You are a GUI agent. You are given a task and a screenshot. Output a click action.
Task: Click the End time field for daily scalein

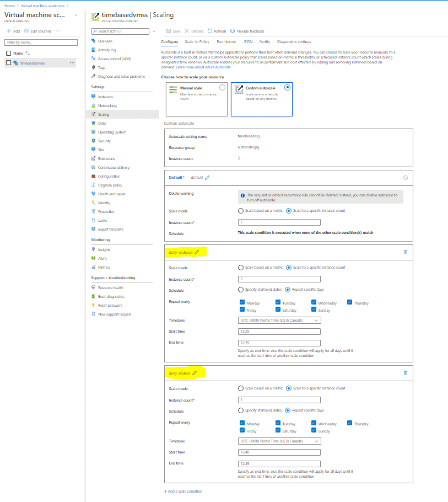279,463
